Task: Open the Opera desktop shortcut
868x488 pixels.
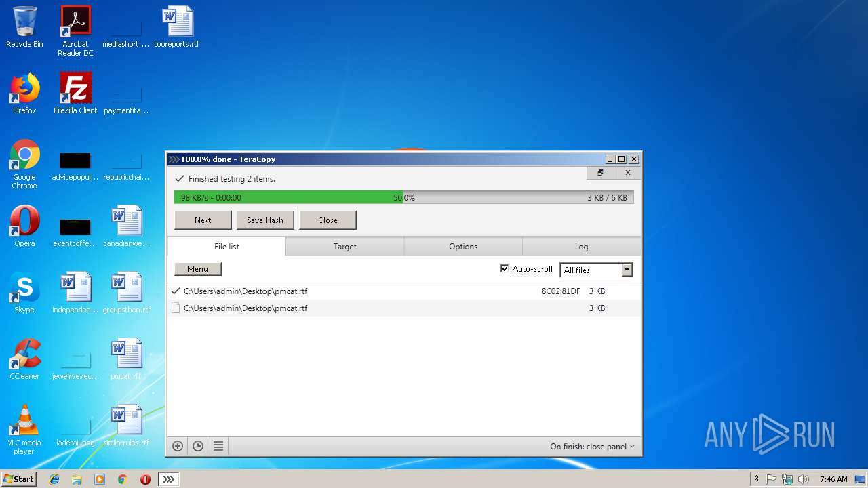Action: [x=24, y=226]
